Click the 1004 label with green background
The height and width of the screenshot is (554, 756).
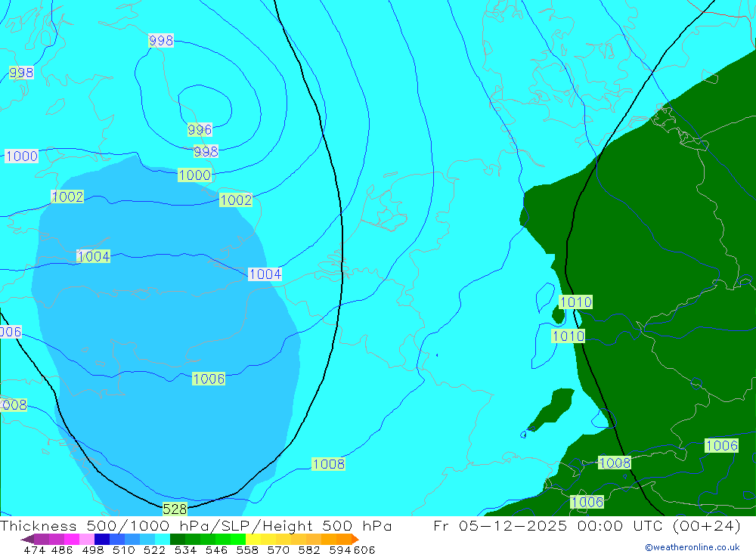[x=94, y=256]
